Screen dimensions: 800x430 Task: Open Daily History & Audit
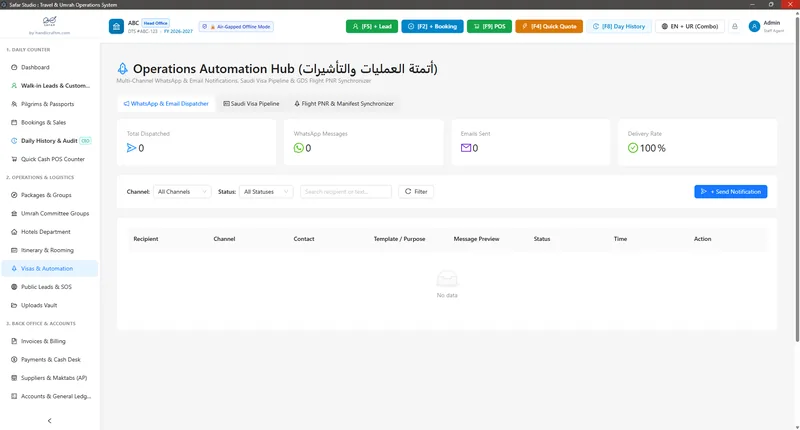[49, 141]
